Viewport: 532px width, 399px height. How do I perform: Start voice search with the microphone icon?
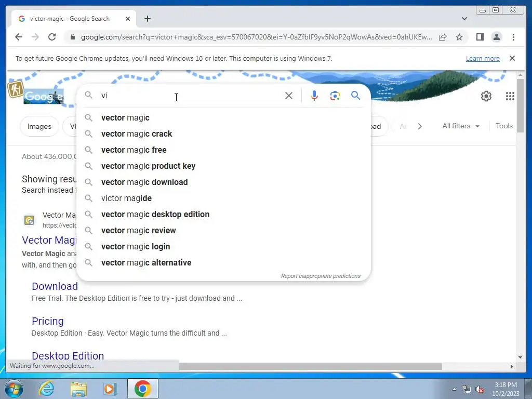314,96
